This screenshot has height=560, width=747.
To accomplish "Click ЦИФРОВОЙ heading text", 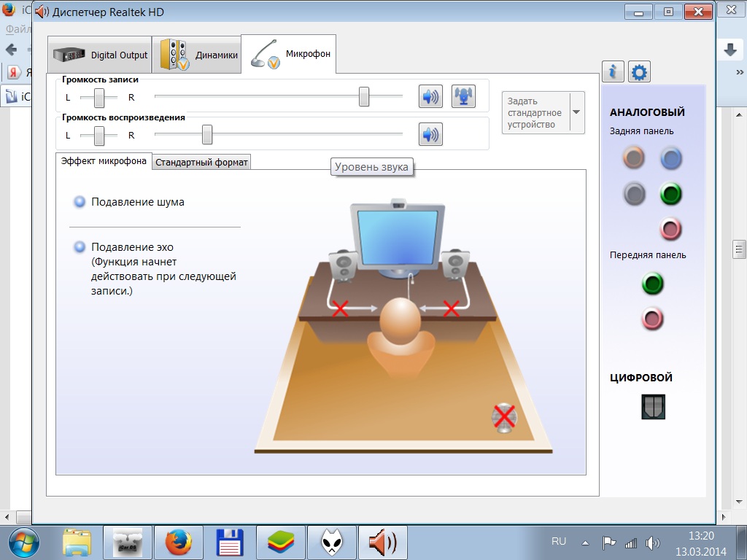I will click(640, 378).
